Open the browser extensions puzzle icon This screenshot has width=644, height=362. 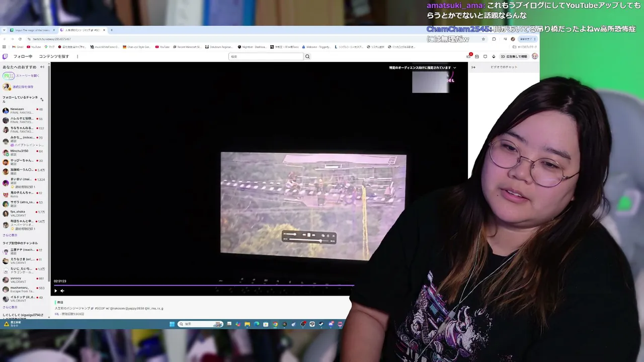click(x=494, y=39)
